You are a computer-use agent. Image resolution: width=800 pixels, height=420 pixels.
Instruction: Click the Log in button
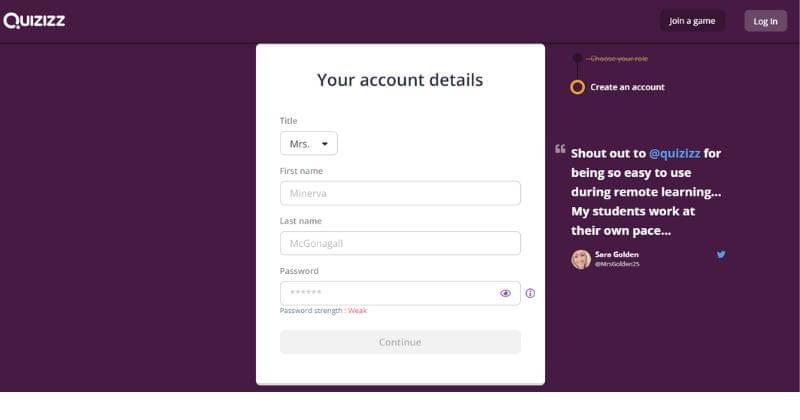(765, 21)
